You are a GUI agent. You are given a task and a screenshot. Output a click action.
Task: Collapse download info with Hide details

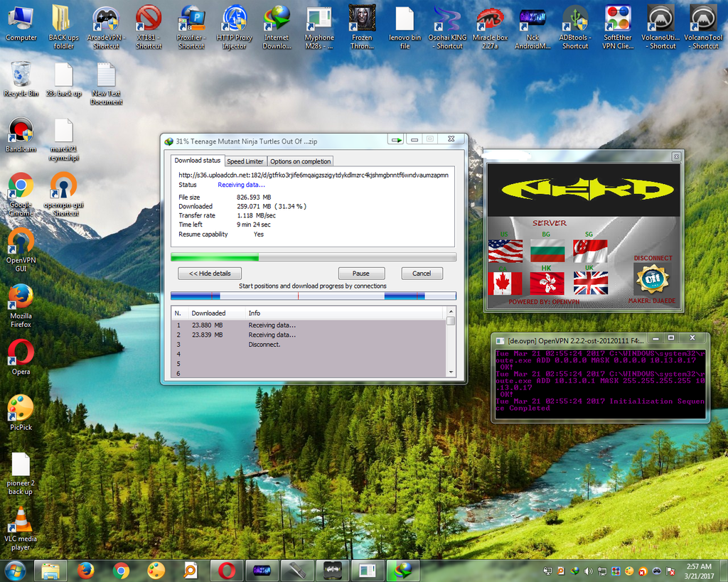[x=210, y=274]
